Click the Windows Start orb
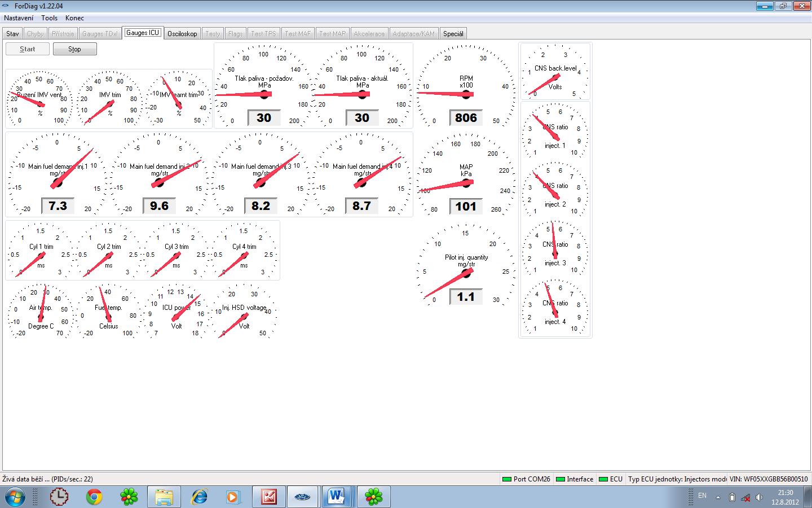Image resolution: width=812 pixels, height=508 pixels. (x=15, y=497)
